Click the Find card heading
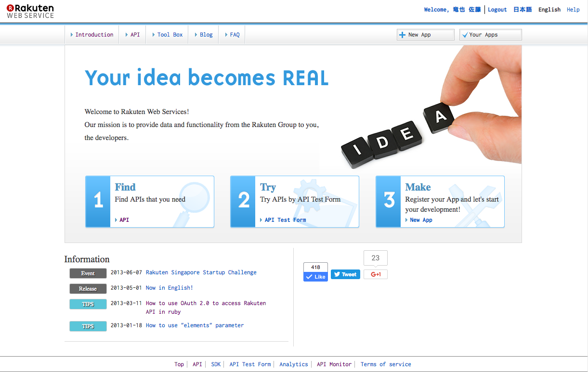This screenshot has width=588, height=372. 125,187
